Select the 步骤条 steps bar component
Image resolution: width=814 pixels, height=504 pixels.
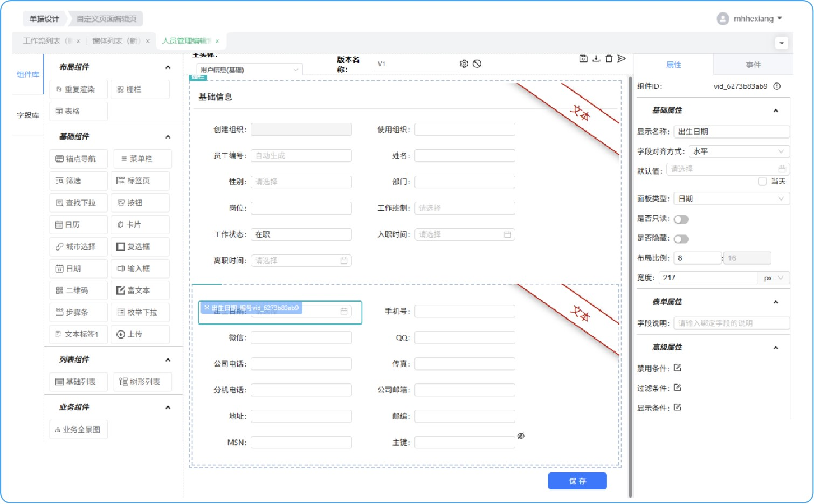pos(79,313)
